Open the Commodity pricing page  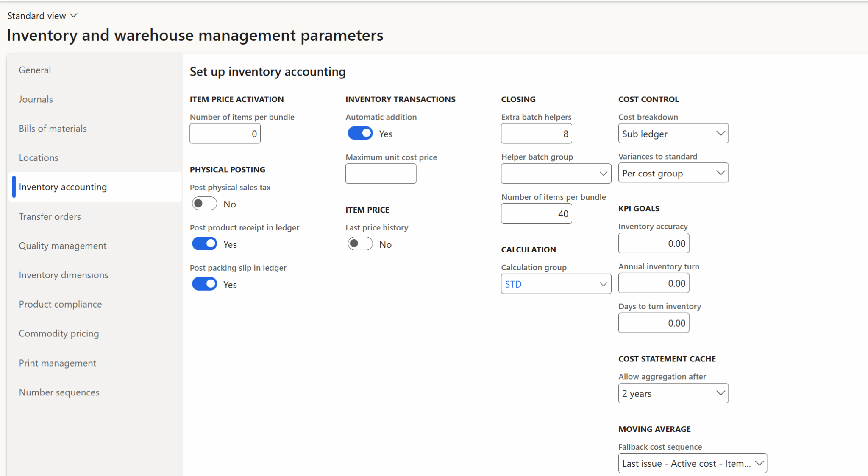pyautogui.click(x=58, y=333)
